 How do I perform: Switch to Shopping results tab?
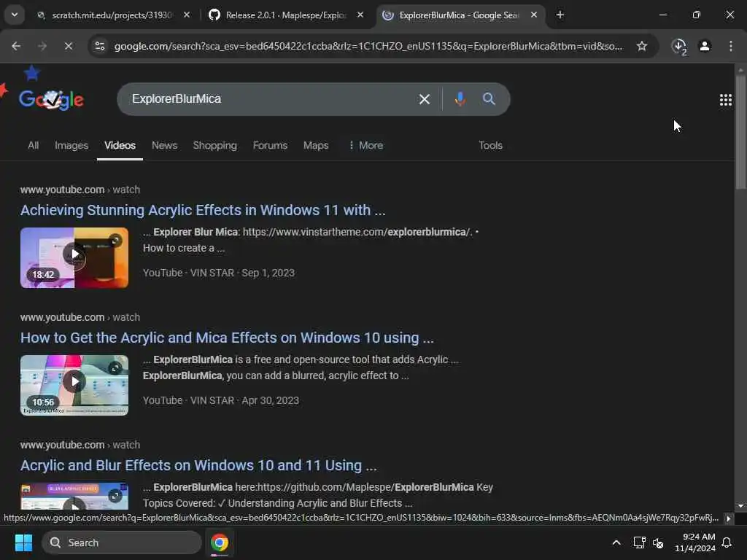pos(215,145)
